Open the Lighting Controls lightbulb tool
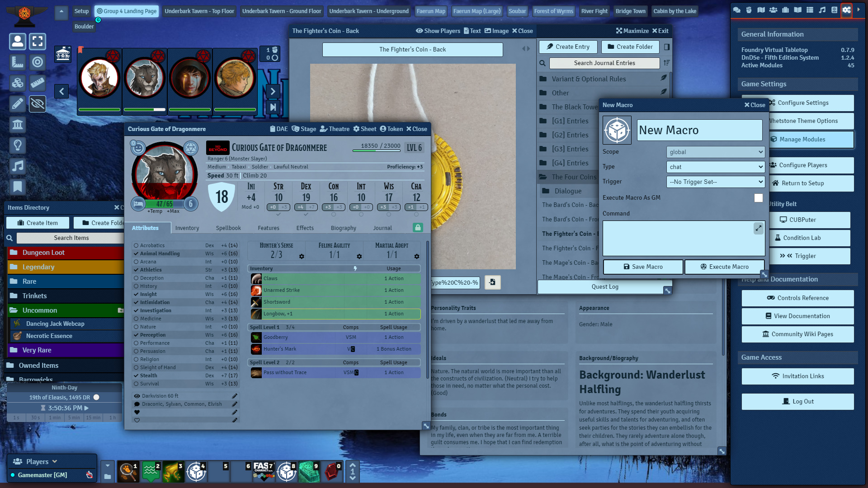The width and height of the screenshot is (868, 488). [x=17, y=145]
